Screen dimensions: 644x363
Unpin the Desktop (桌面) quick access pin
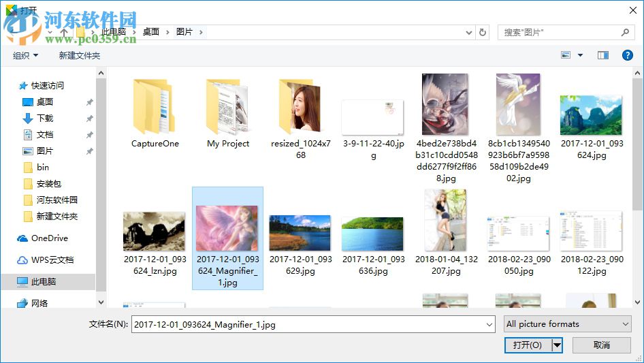click(x=90, y=102)
